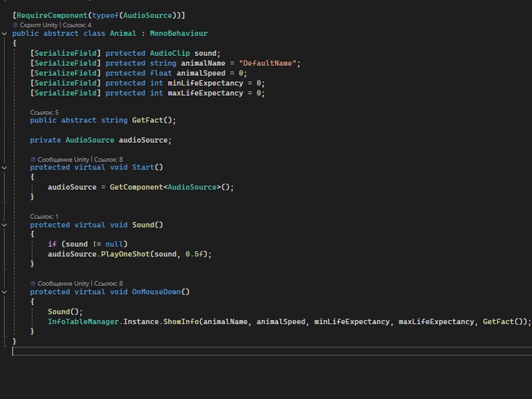Viewport: 532px width, 399px height.
Task: Collapse the Animal class declaration
Action: pyautogui.click(x=5, y=33)
